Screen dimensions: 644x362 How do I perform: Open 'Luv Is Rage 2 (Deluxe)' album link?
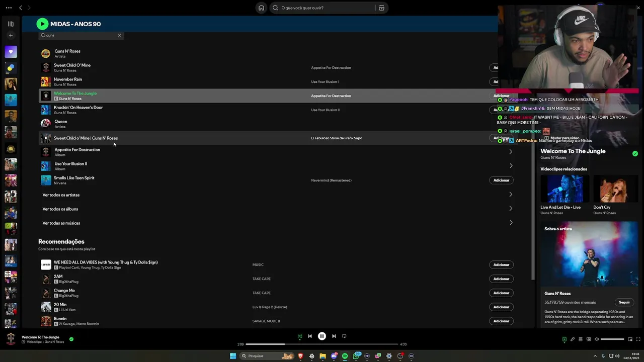pos(270,307)
